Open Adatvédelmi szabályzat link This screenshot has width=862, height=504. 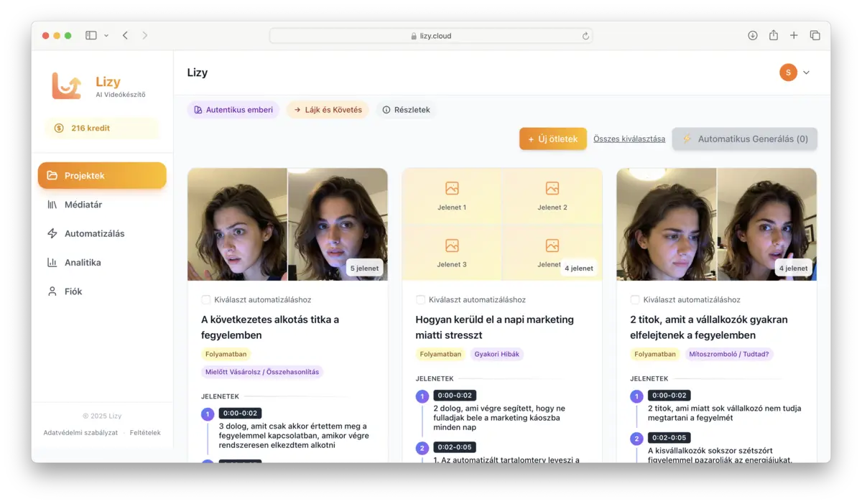pyautogui.click(x=80, y=433)
